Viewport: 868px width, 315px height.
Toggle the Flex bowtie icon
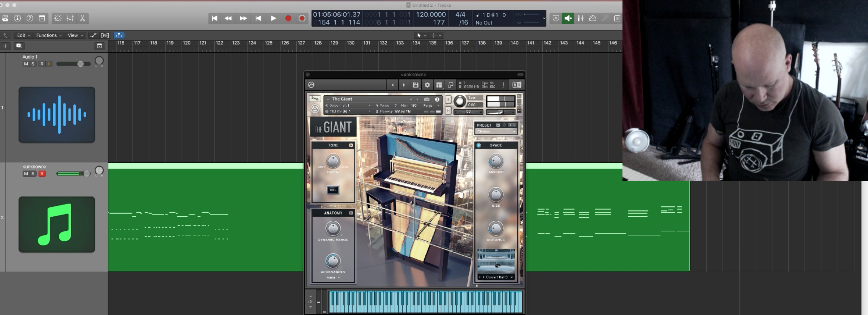point(105,35)
